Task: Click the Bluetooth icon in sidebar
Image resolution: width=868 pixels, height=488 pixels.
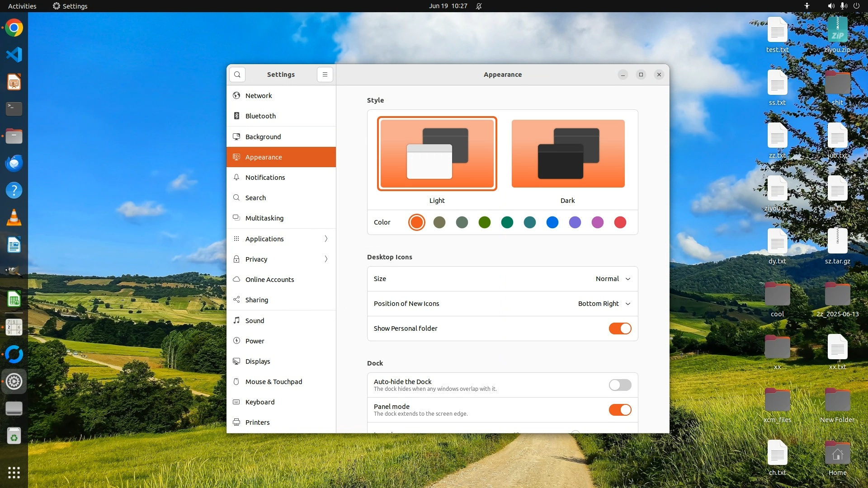Action: (236, 116)
